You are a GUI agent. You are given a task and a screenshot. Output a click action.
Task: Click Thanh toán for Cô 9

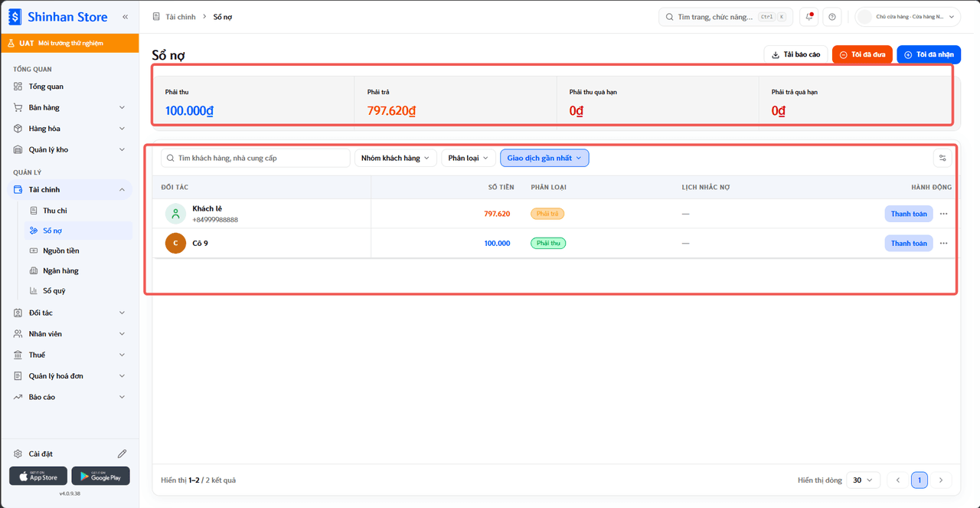click(909, 243)
